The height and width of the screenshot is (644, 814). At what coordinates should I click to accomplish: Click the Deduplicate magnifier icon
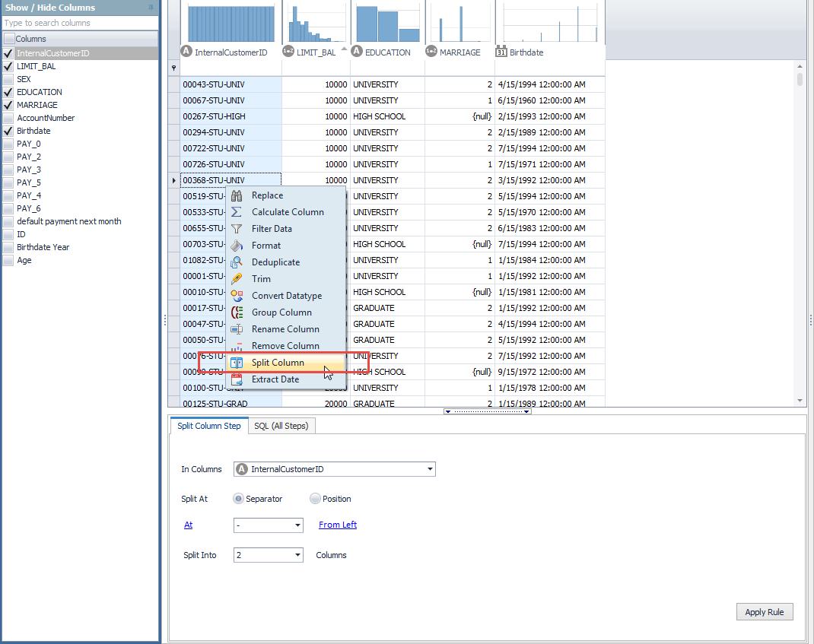(237, 262)
